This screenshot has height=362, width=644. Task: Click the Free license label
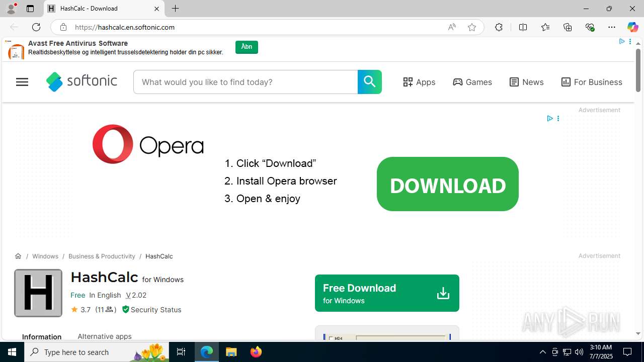77,295
